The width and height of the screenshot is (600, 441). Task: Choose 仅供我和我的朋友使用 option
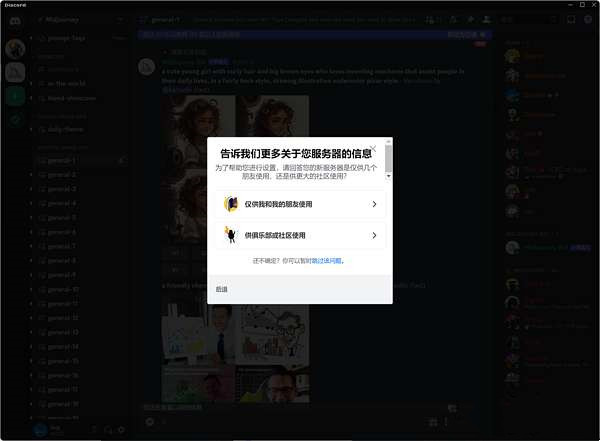pyautogui.click(x=300, y=204)
